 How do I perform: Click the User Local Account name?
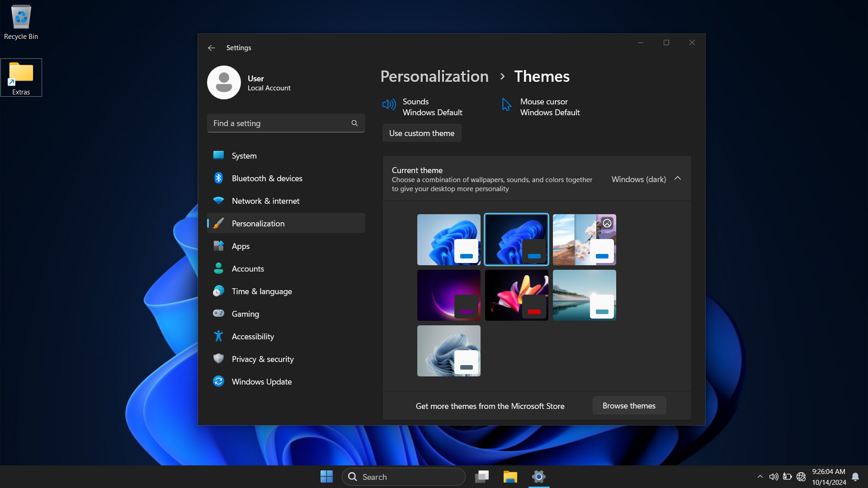point(269,83)
